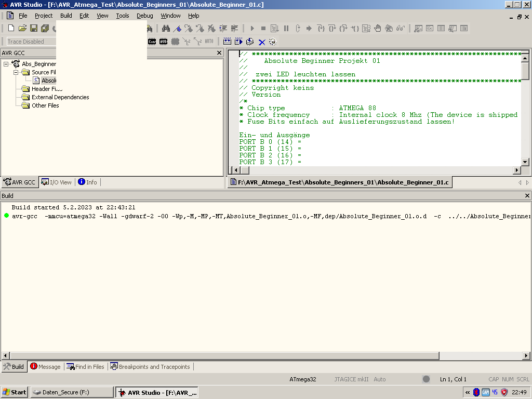Click the AVR Studio taskbar button

click(x=157, y=393)
